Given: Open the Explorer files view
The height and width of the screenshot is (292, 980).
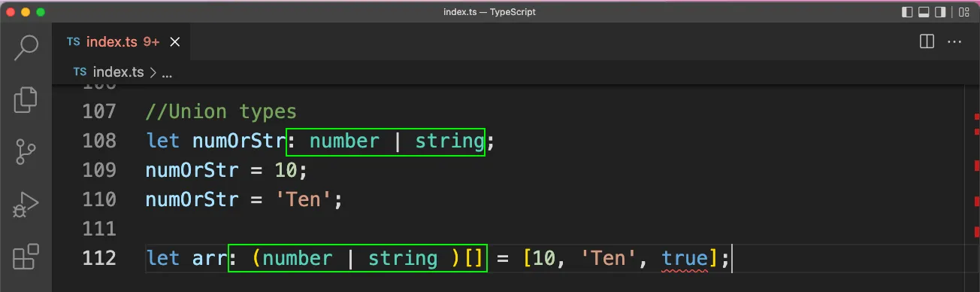Looking at the screenshot, I should [x=26, y=99].
